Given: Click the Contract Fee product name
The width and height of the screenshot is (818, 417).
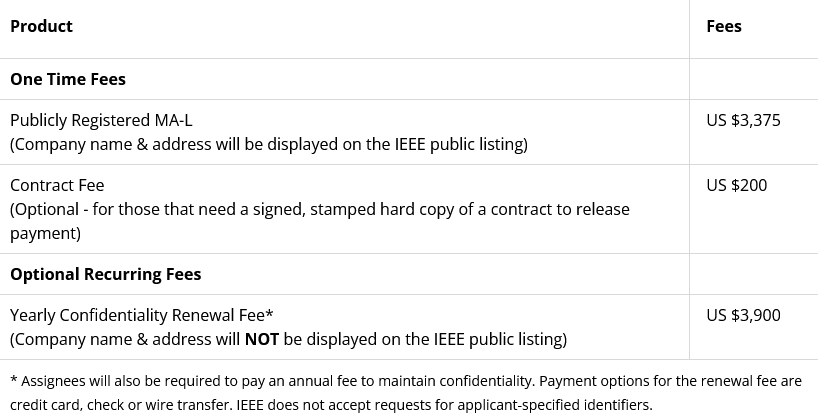Looking at the screenshot, I should point(57,185).
